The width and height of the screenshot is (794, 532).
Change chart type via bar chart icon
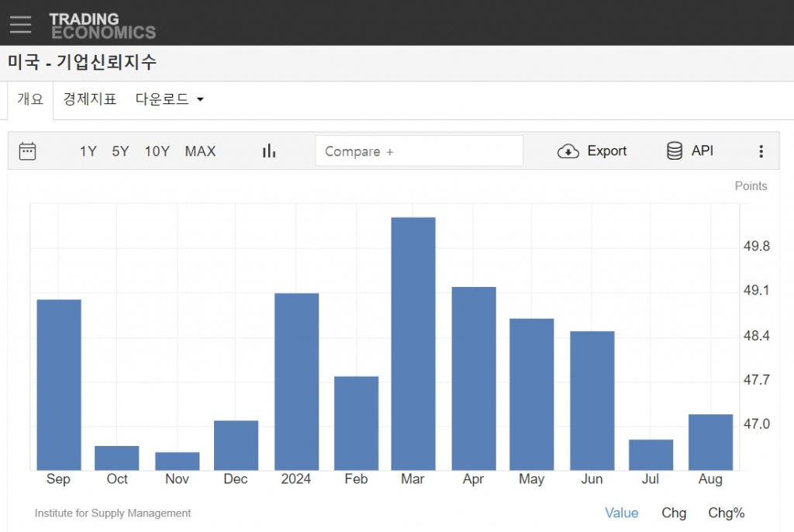point(269,151)
